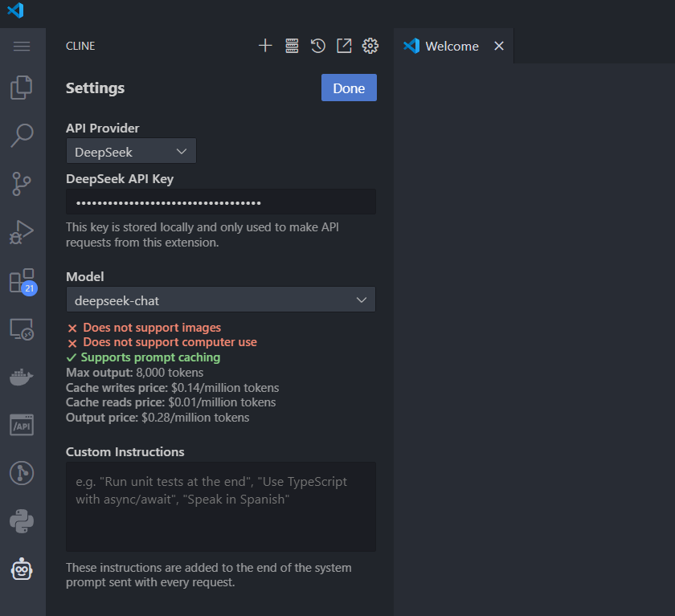Click the 'Does not support computer use' text
Viewport: 675px width, 616px height.
tap(170, 342)
